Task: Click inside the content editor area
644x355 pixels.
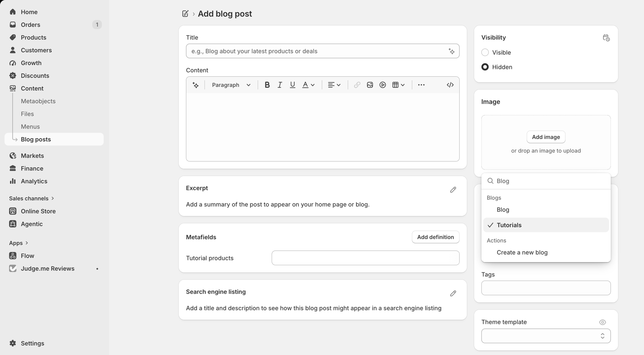Action: pyautogui.click(x=323, y=127)
